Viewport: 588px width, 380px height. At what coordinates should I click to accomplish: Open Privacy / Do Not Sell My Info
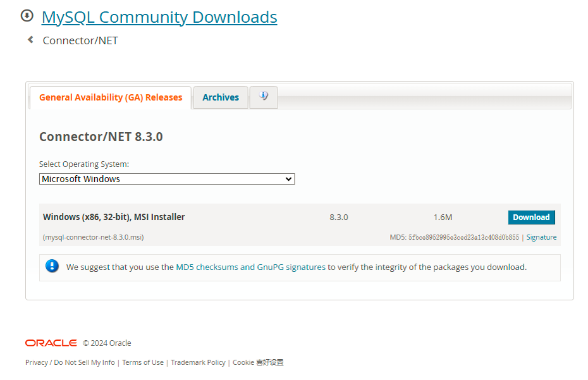pyautogui.click(x=70, y=362)
